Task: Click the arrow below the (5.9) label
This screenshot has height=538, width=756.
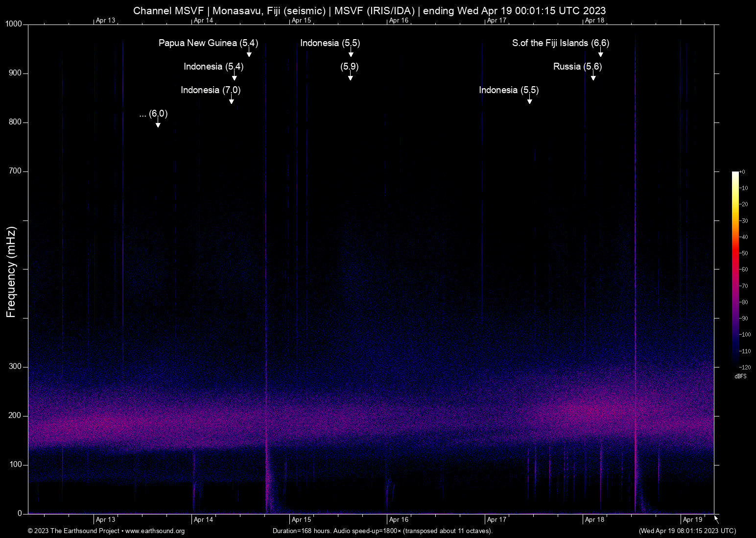Action: pos(350,75)
